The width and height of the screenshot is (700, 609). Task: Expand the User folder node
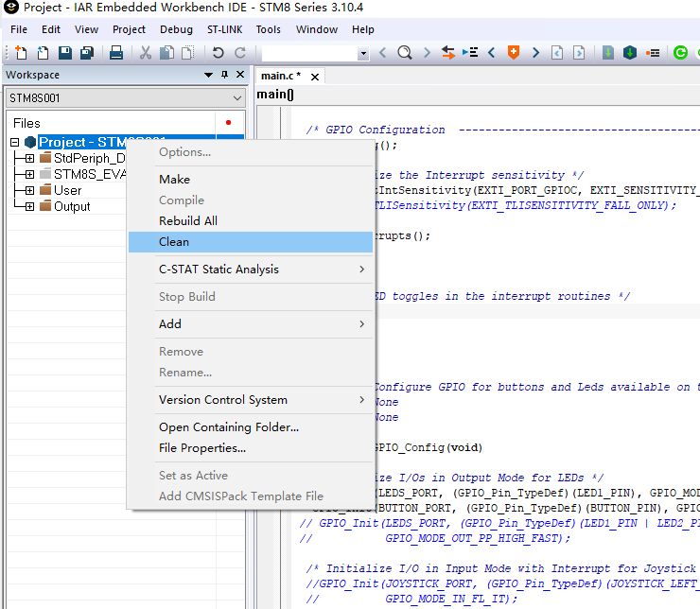tap(29, 190)
